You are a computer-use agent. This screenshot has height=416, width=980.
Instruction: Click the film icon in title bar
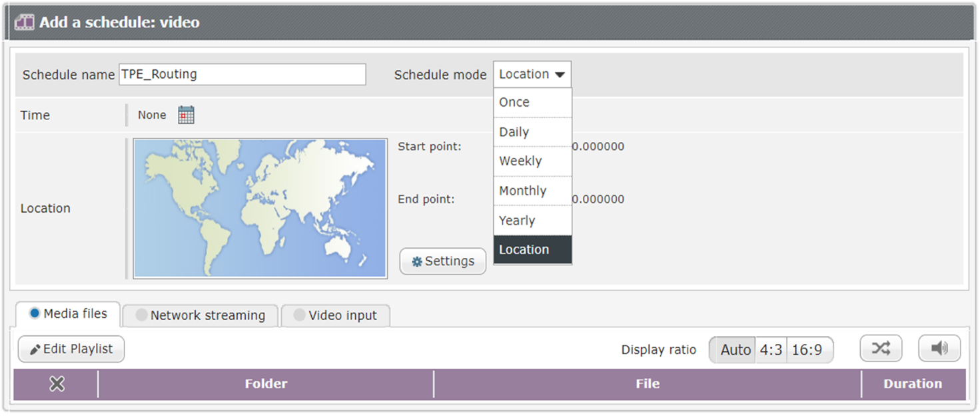(25, 22)
